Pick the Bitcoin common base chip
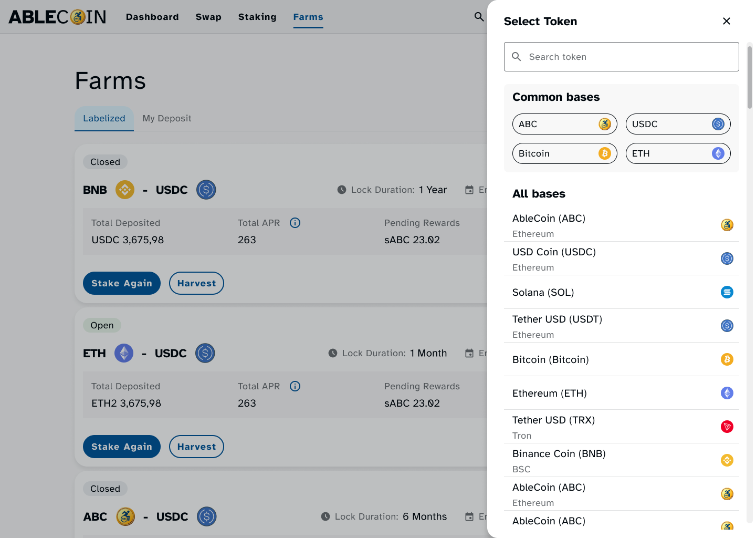The height and width of the screenshot is (538, 756). (x=564, y=153)
